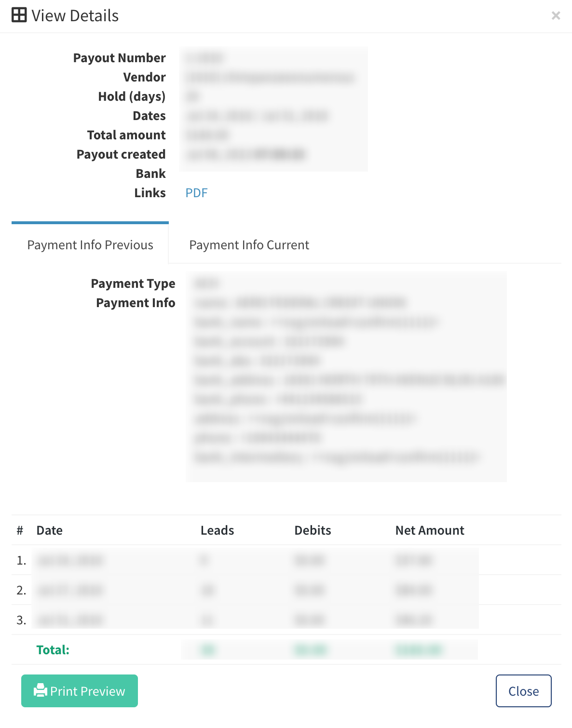Click the View Details title text
Screen dimensions: 572x728
pos(75,16)
